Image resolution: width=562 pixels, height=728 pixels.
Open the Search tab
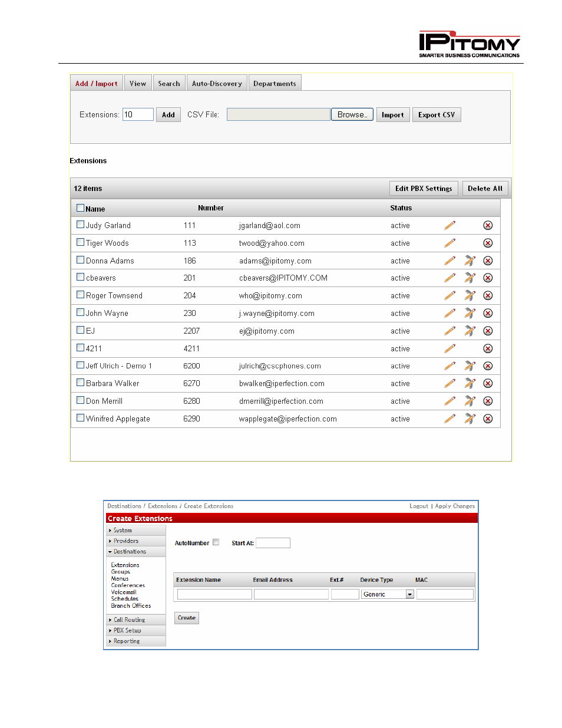(169, 83)
